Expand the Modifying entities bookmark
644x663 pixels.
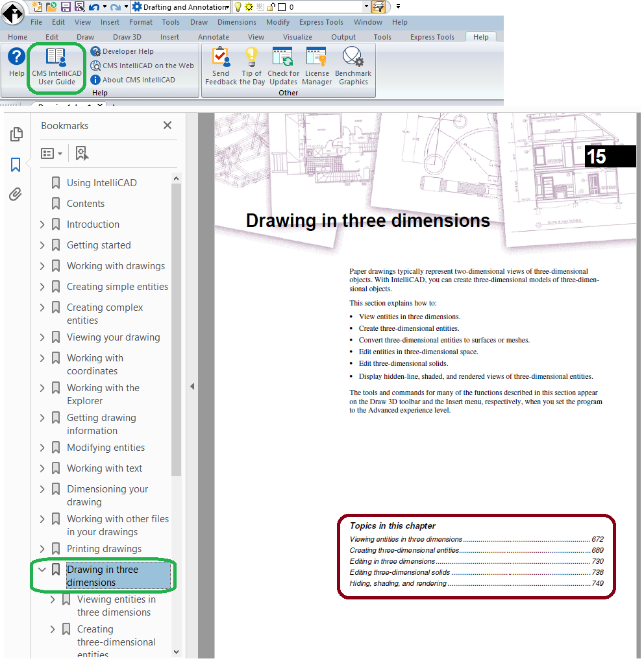[42, 448]
